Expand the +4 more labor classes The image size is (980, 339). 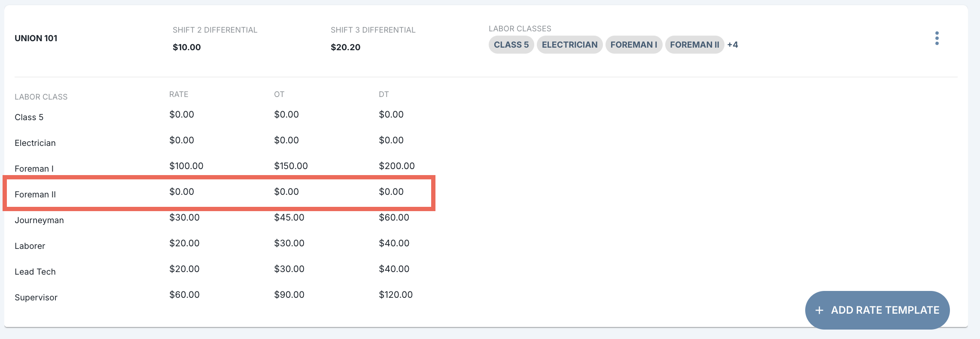coord(733,45)
